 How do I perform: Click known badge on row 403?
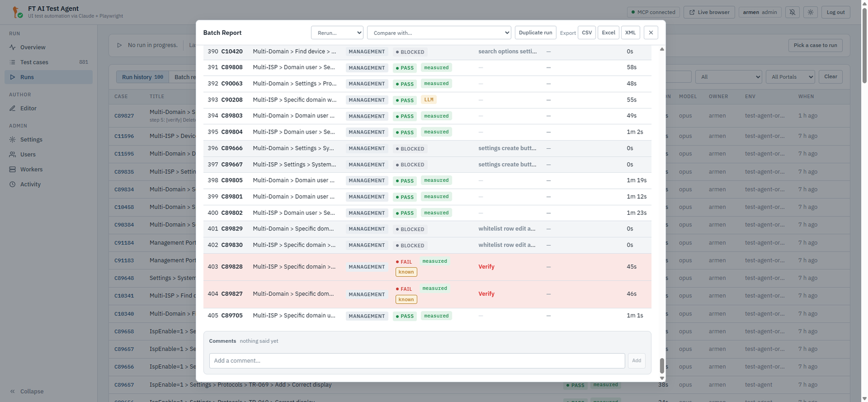pos(406,272)
